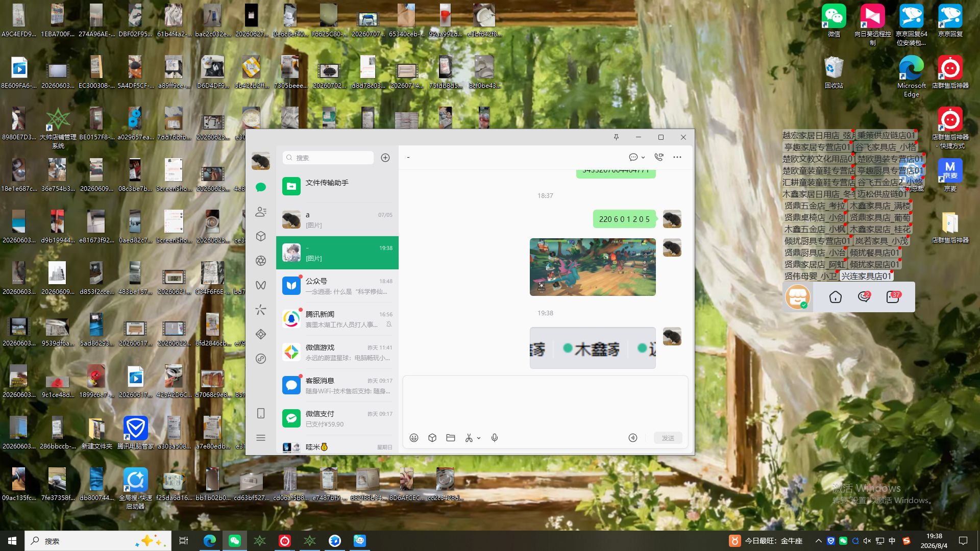This screenshot has width=980, height=551.
Task: Open the 微信支付 conversation
Action: pyautogui.click(x=337, y=418)
